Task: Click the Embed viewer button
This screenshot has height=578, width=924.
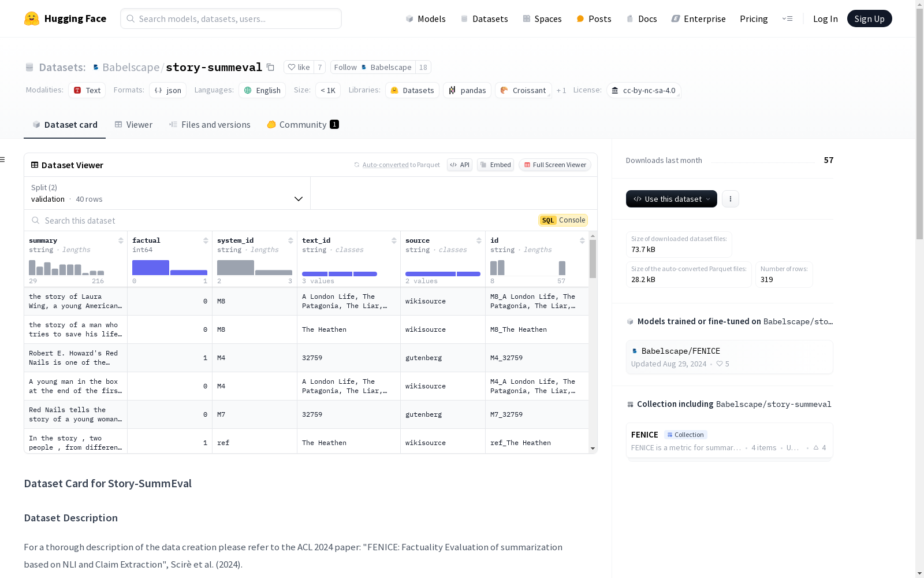Action: pos(495,165)
